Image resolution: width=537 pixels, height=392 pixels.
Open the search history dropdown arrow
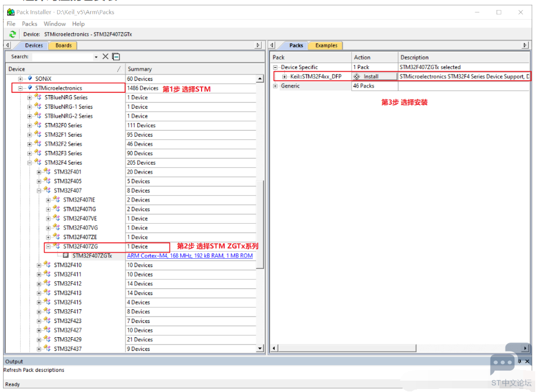point(96,57)
